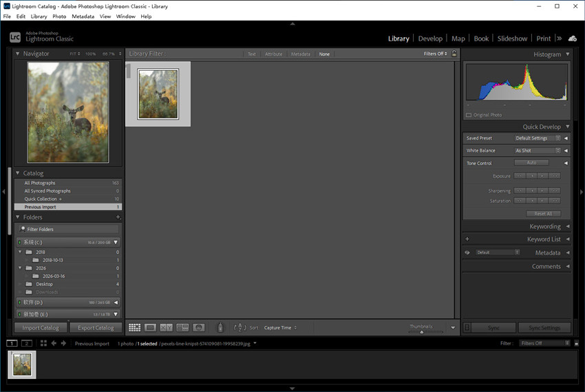Click the cloud sync status icon
The image size is (585, 392).
573,39
